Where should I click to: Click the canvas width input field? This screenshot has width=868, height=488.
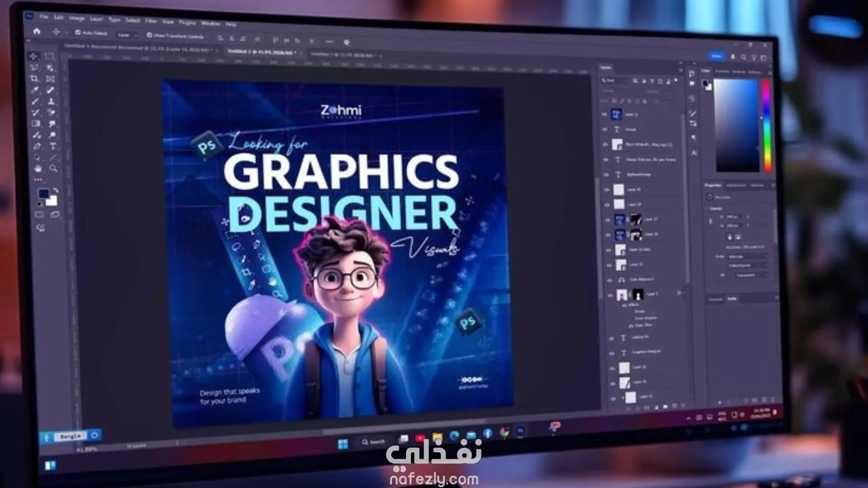click(x=735, y=217)
